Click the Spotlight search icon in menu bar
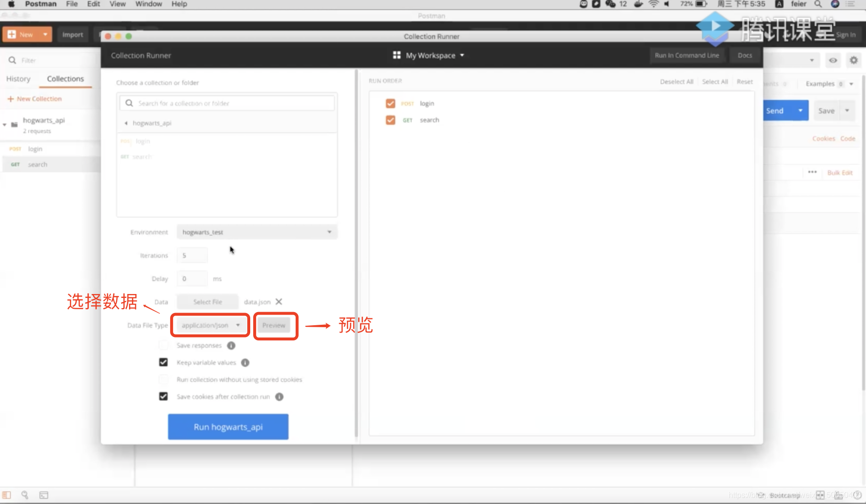This screenshot has width=866, height=504. click(818, 4)
